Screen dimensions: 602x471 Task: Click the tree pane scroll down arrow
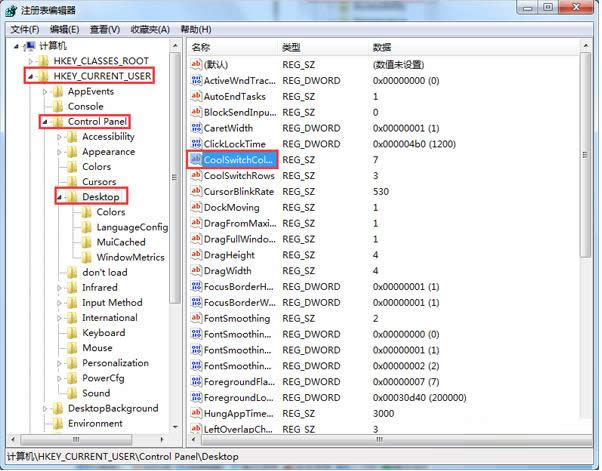tap(175, 427)
